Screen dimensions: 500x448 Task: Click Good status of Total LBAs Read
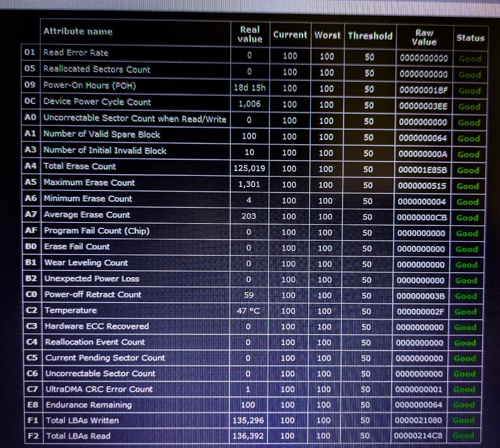pyautogui.click(x=463, y=436)
